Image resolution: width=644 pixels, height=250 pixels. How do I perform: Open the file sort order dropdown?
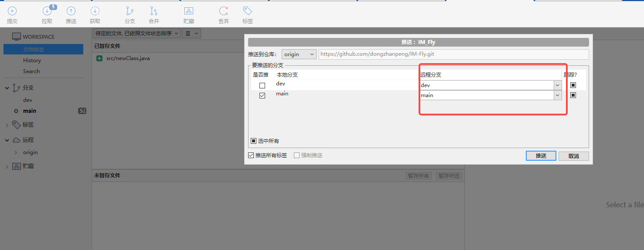(x=137, y=33)
